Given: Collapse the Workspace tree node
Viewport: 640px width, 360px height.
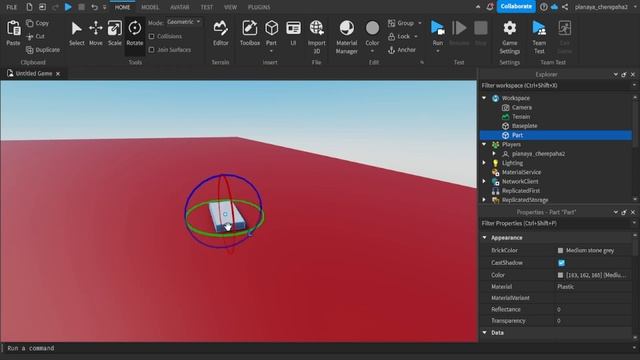Looking at the screenshot, I should pos(484,98).
